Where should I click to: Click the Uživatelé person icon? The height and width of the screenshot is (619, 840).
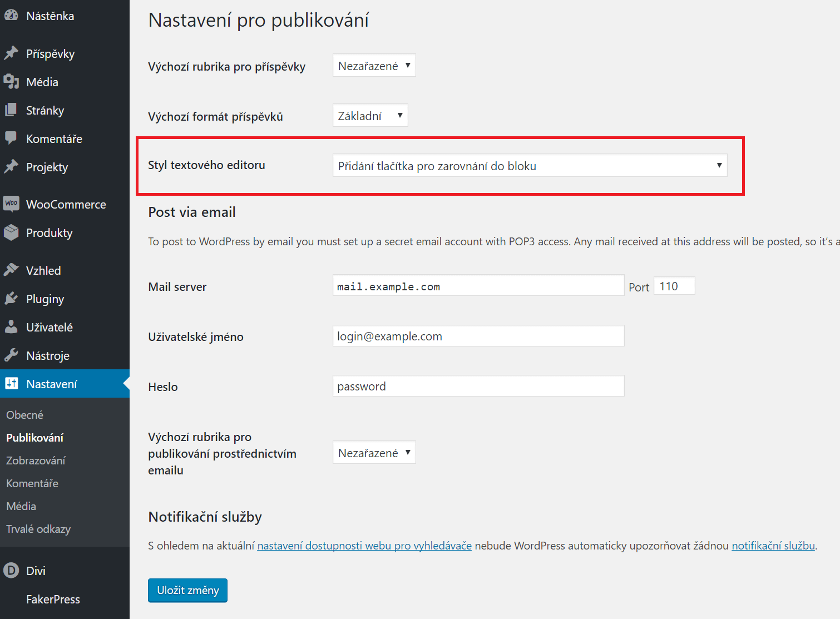[x=11, y=327]
